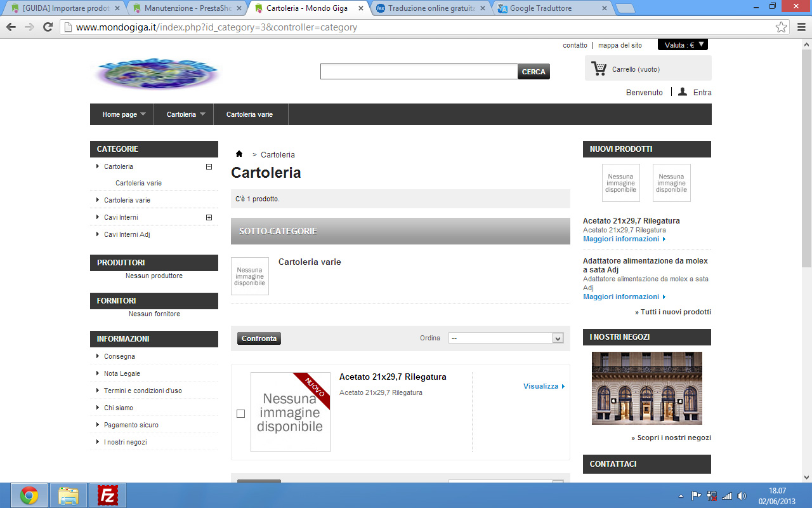The height and width of the screenshot is (508, 812).
Task: Open the Acetato 21x29,7 Rilegatura product title
Action: pos(393,377)
